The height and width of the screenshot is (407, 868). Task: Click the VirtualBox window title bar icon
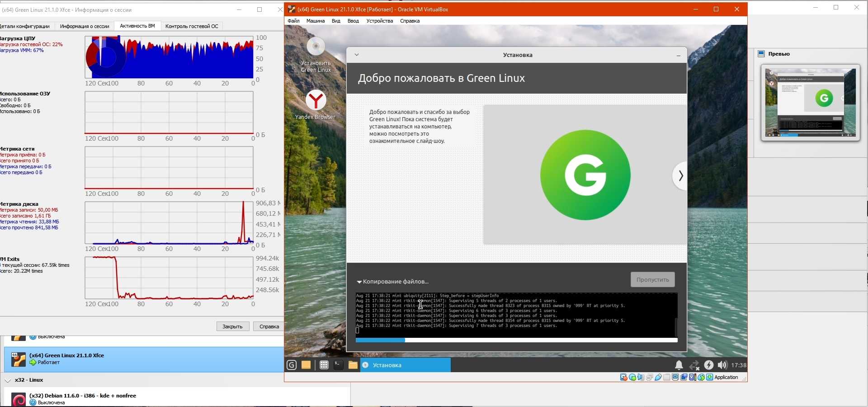coord(292,9)
